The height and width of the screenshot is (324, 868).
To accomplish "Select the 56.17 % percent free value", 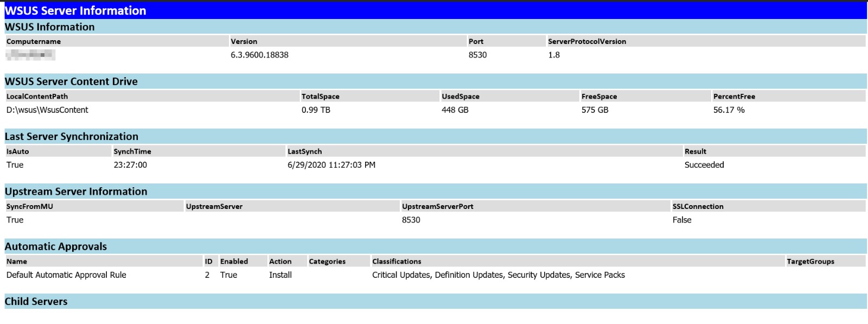I will point(729,110).
